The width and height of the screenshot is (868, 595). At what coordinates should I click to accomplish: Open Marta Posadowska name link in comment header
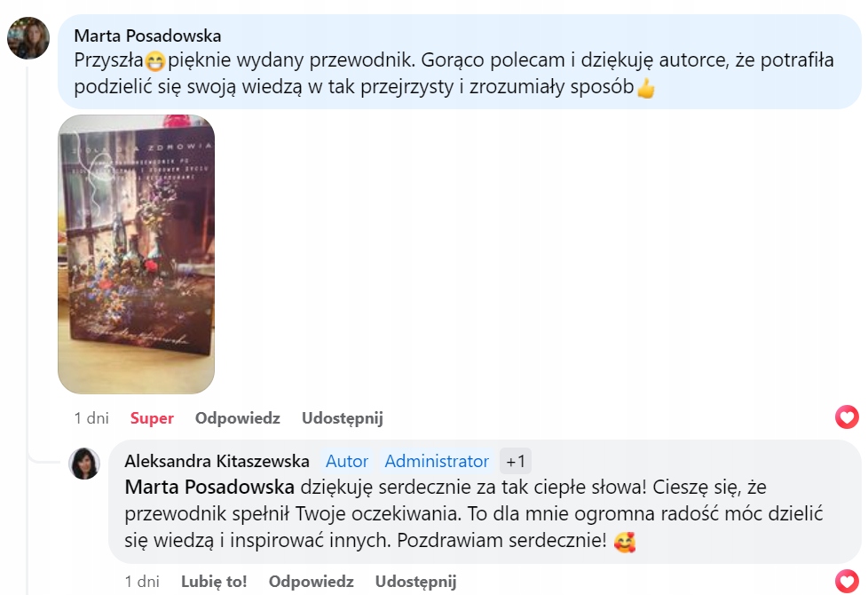pyautogui.click(x=148, y=36)
